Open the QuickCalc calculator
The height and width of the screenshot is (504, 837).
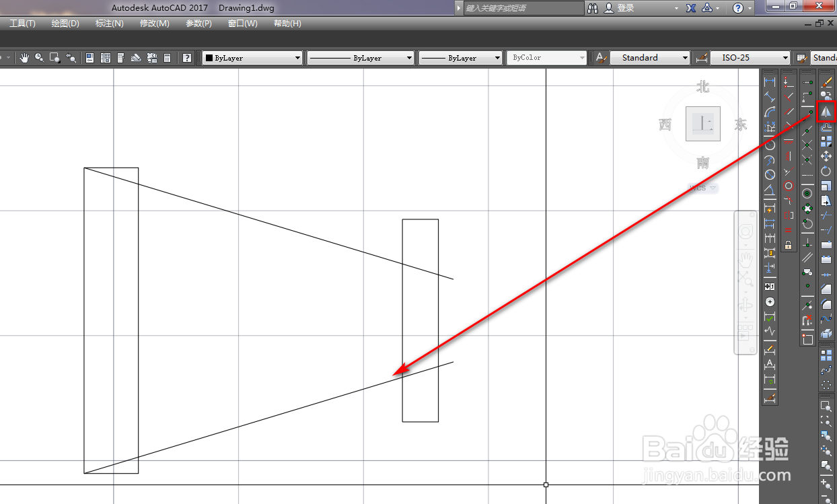pyautogui.click(x=168, y=58)
